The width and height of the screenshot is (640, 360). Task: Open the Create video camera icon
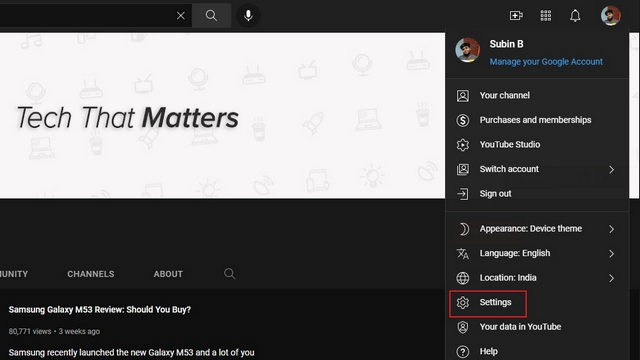point(516,16)
